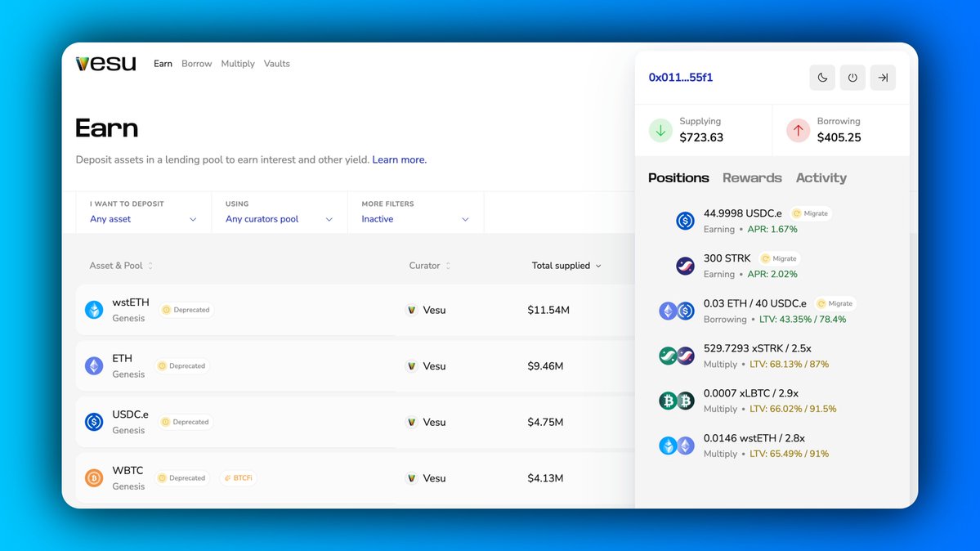Screen dimensions: 980x551
Task: Click Deprecated badge on USDC.e row
Action: [186, 422]
